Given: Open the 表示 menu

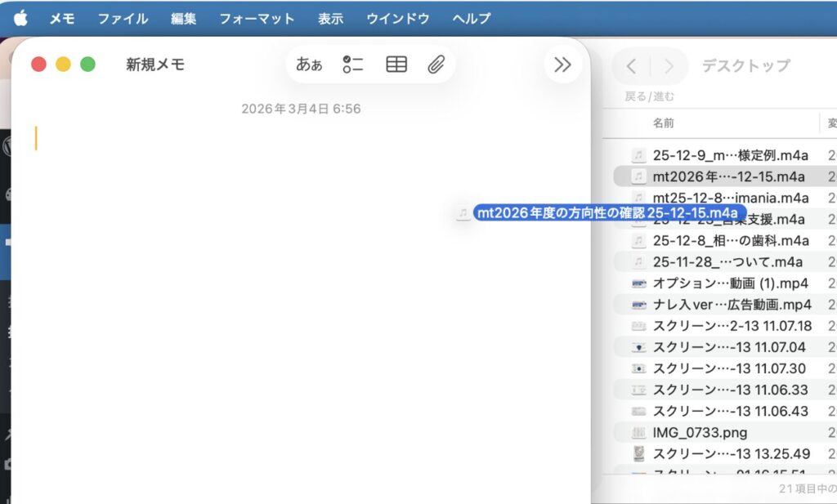Looking at the screenshot, I should (x=330, y=18).
